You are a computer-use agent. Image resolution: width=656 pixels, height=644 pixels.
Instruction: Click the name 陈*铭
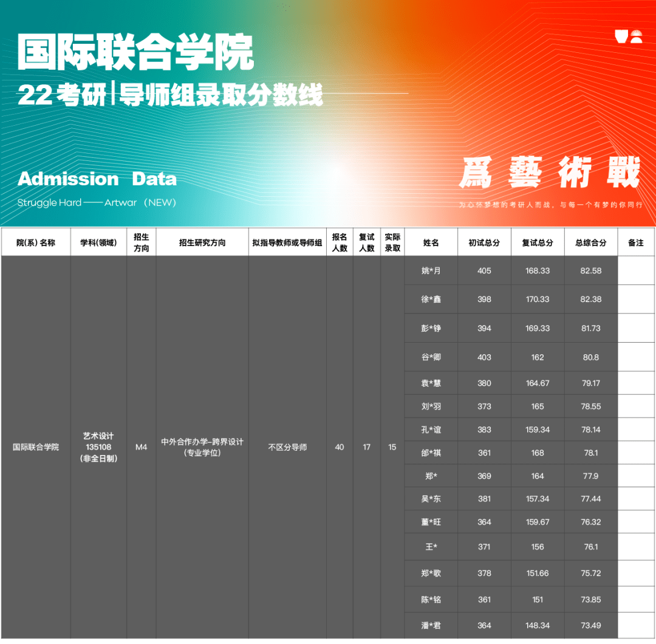(431, 600)
